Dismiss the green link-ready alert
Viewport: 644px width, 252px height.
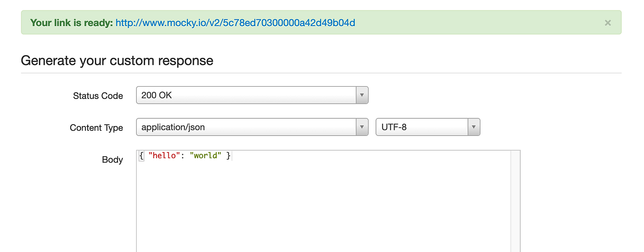coord(607,23)
